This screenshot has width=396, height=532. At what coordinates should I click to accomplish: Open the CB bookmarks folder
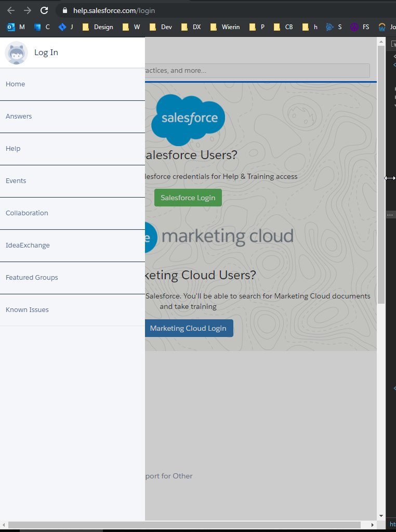point(283,27)
